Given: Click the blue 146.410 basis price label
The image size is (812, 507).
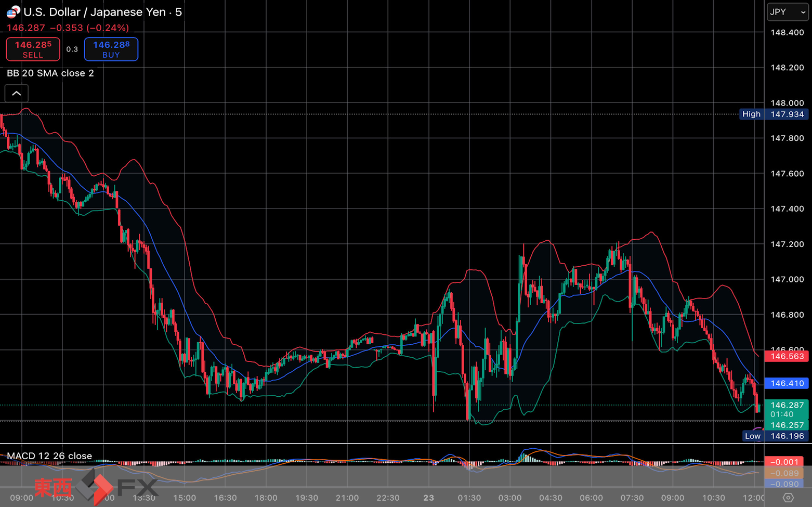Looking at the screenshot, I should tap(787, 383).
